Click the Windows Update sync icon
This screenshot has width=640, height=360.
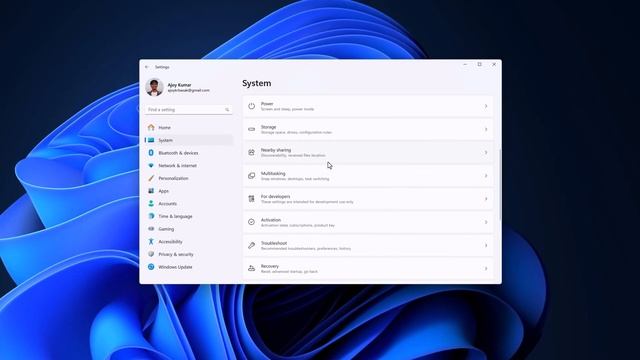[x=151, y=267]
